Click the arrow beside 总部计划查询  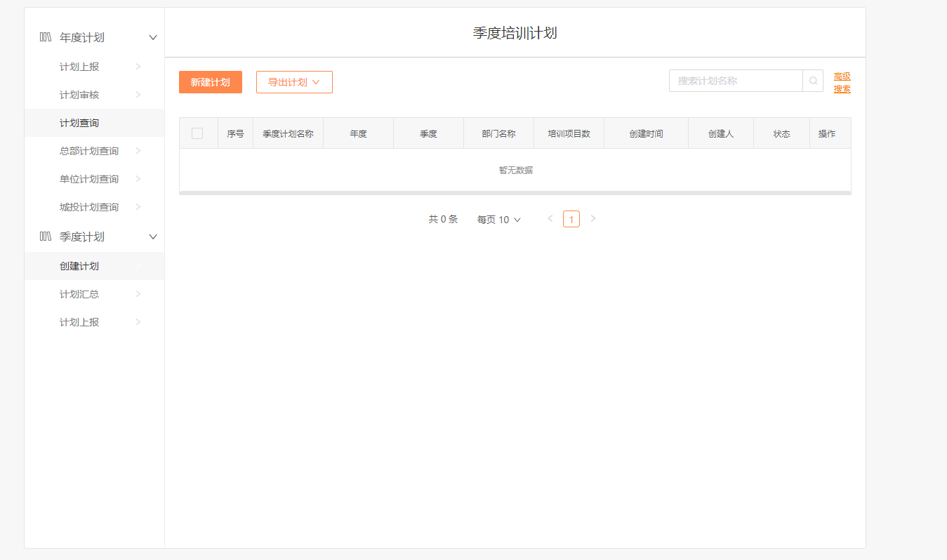tap(138, 151)
